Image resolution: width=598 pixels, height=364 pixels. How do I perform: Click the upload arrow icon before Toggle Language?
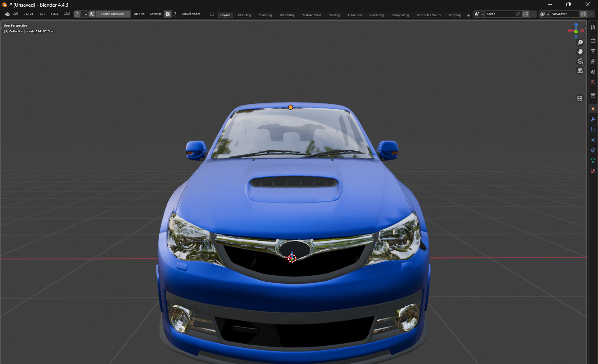coord(77,14)
